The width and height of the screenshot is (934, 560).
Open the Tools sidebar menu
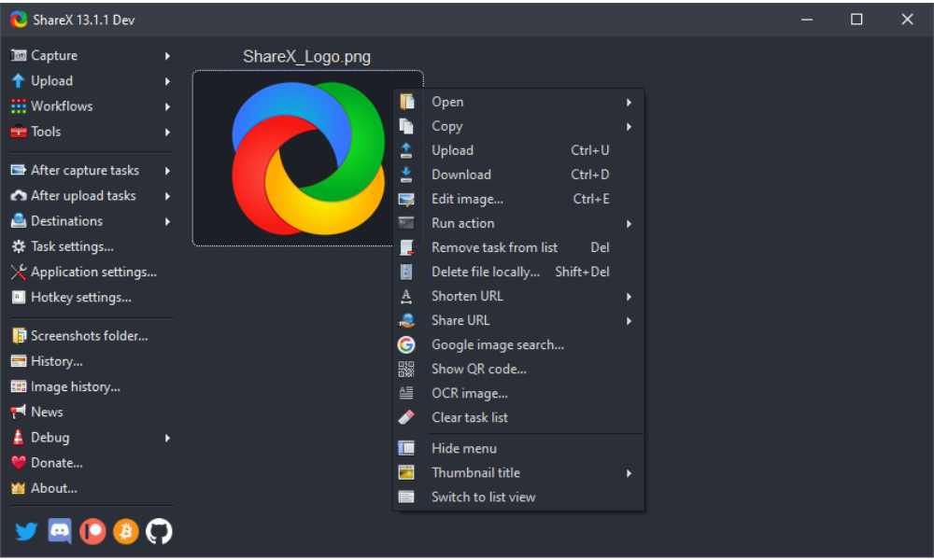pyautogui.click(x=92, y=132)
